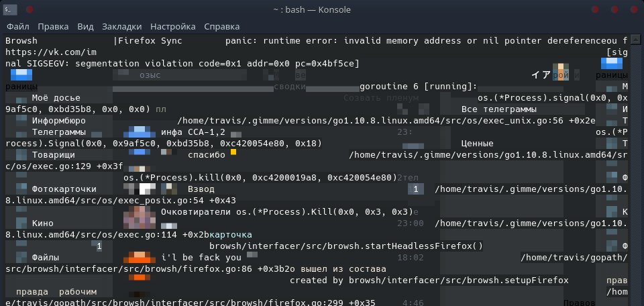Click the Созвать пленум button
Viewport: 644px width, 306px height.
click(x=381, y=98)
